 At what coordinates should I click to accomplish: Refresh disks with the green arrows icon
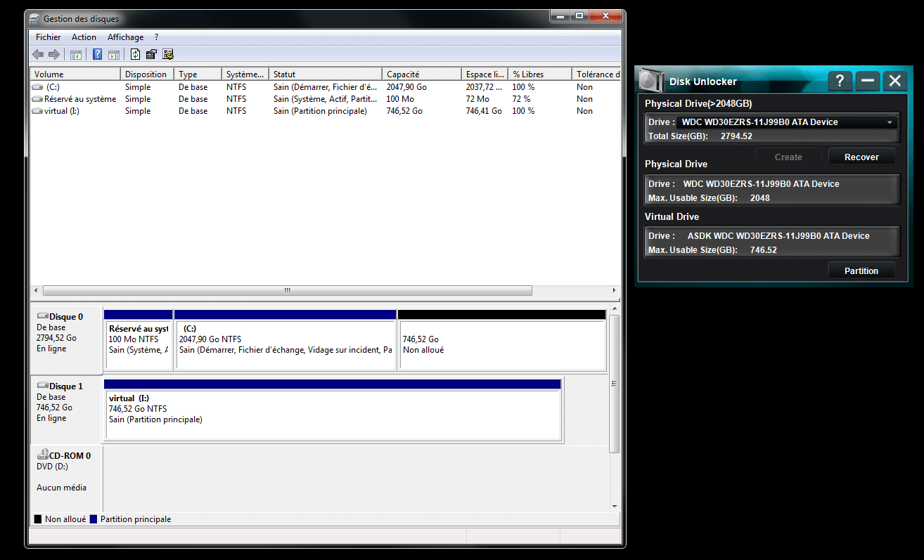coord(135,54)
